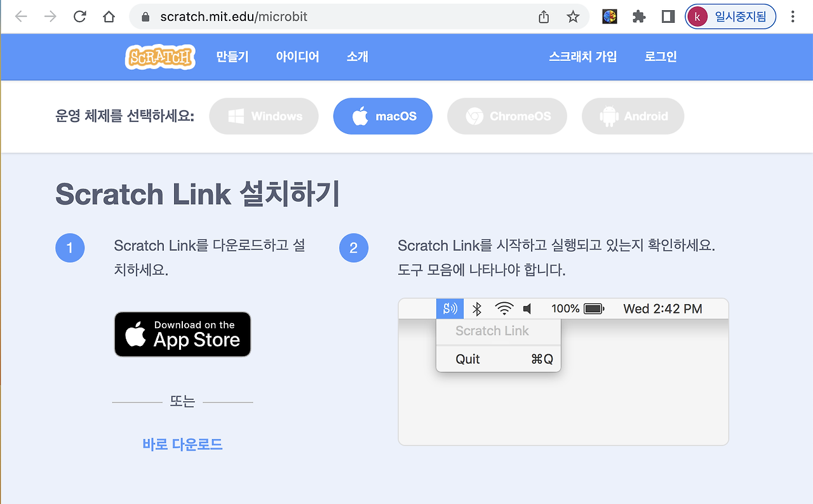This screenshot has height=504, width=813.
Task: Click the greyed Scratch Link menu entry
Action: click(499, 331)
